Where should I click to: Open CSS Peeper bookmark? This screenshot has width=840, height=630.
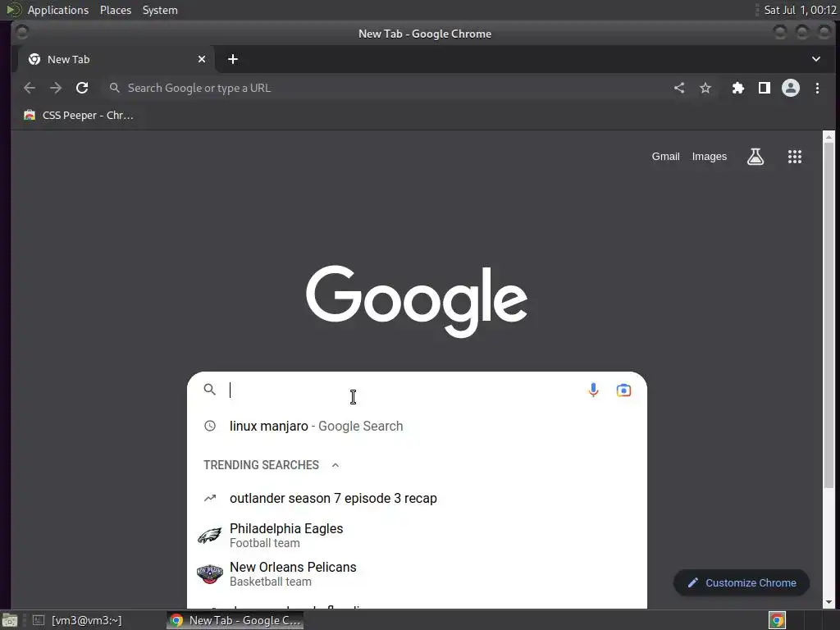coord(78,115)
